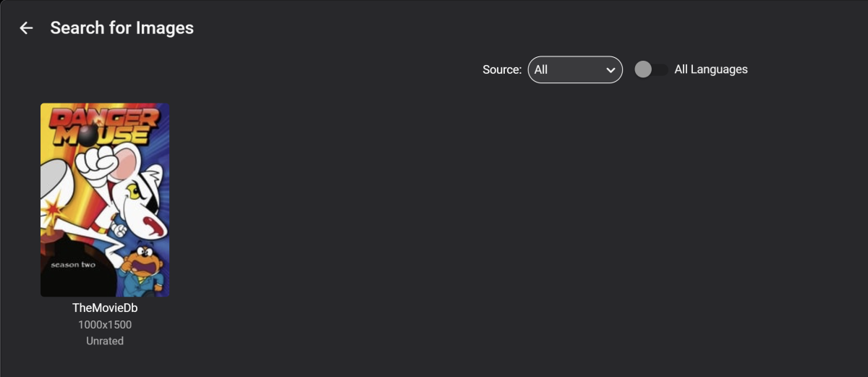868x377 pixels.
Task: Click the All Languages label
Action: pos(710,69)
